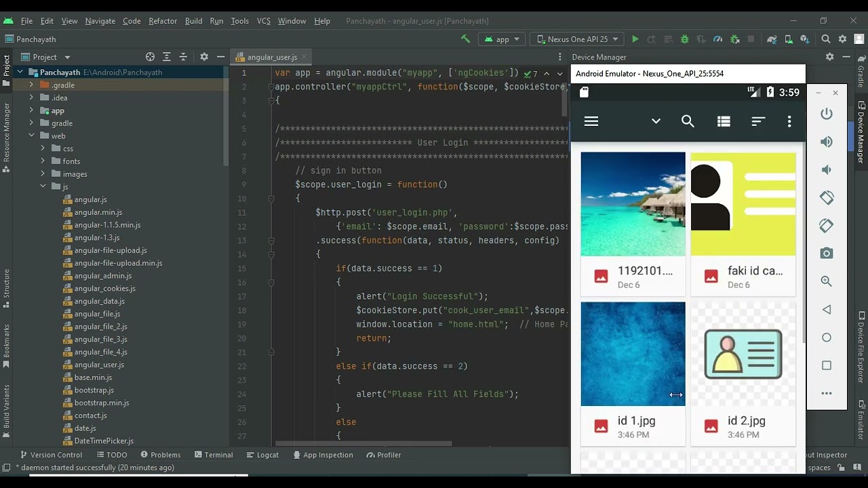Click emulator zoom magnifier icon
This screenshot has height=488, width=868.
[827, 281]
